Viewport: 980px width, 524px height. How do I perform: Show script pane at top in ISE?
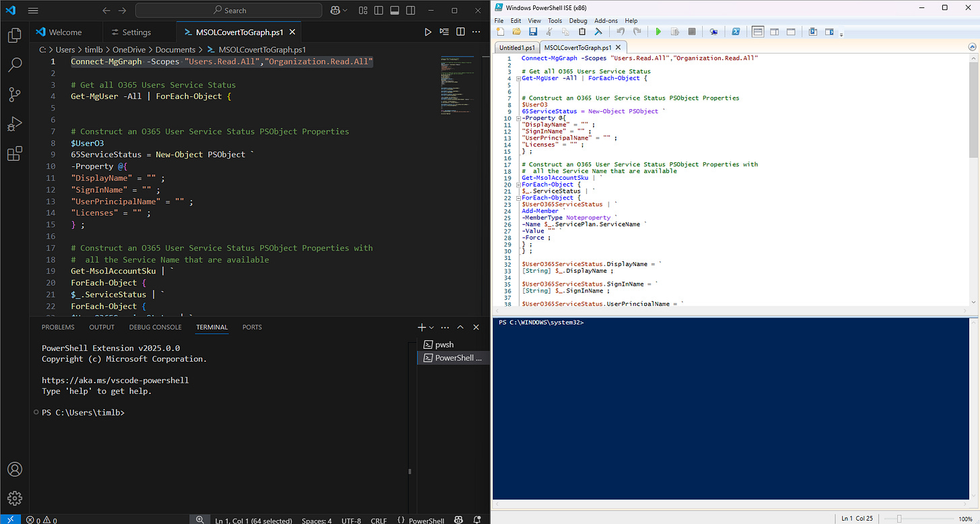click(x=758, y=32)
